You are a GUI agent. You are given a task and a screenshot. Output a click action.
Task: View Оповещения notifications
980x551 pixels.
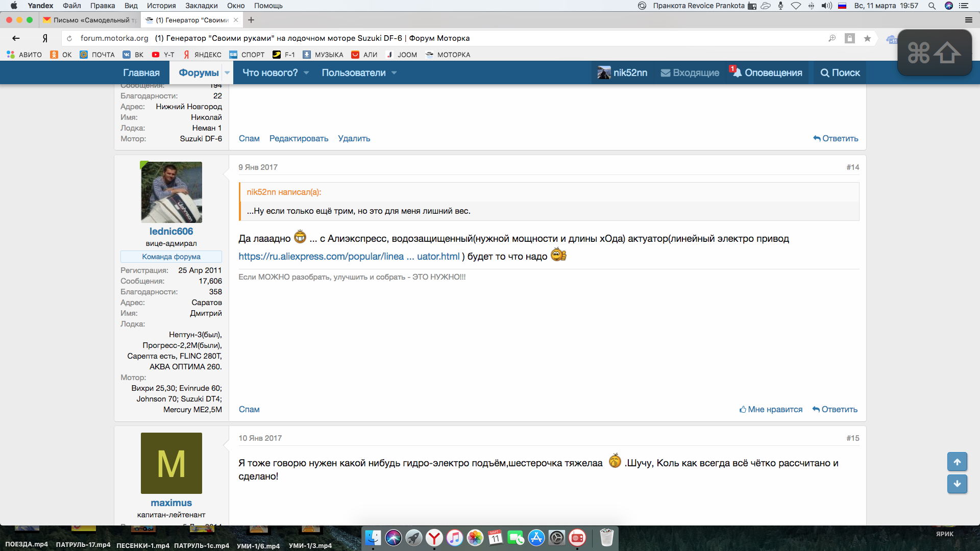click(767, 73)
